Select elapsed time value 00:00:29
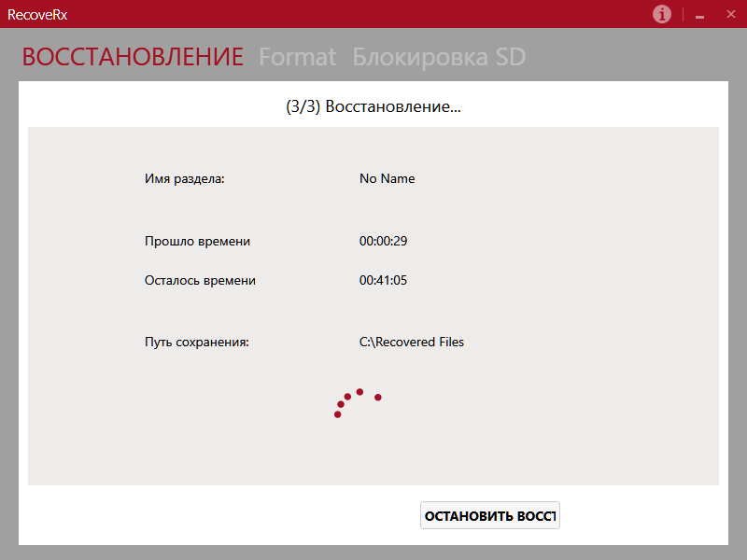The image size is (747, 560). (x=383, y=241)
